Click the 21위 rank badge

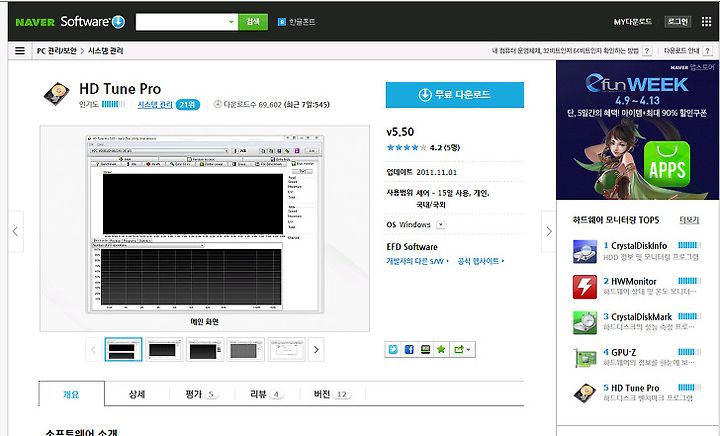pos(188,105)
